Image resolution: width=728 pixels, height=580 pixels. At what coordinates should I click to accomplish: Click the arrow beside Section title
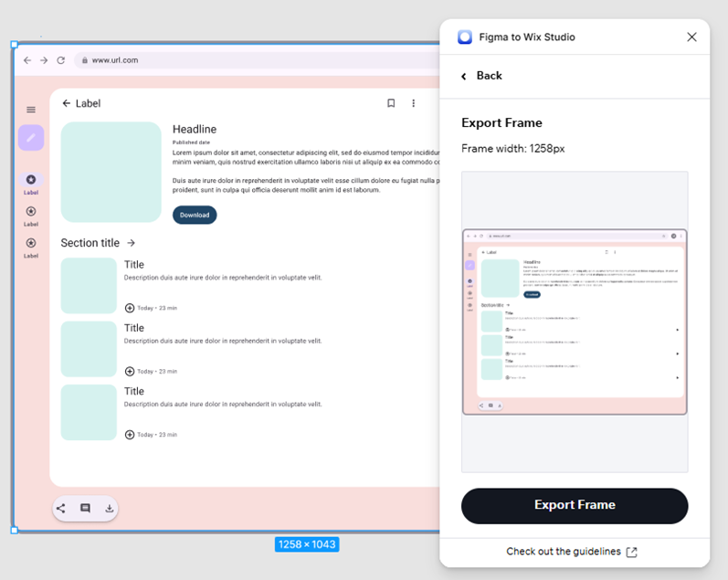click(132, 243)
